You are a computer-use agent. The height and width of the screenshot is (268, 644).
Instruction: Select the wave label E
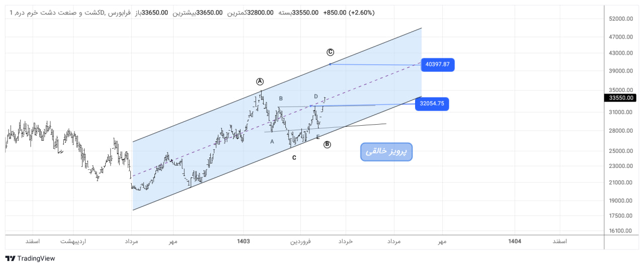[318, 137]
